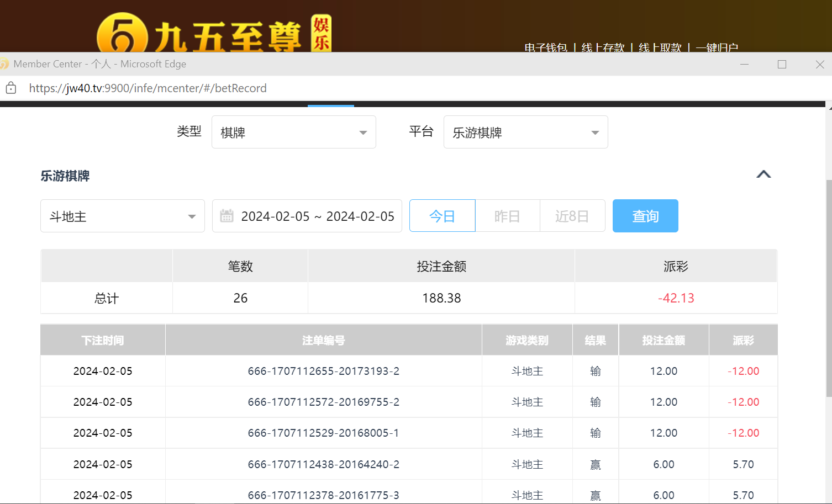The image size is (832, 504).
Task: Open the game dropdown showing 斗地主
Action: [x=123, y=216]
